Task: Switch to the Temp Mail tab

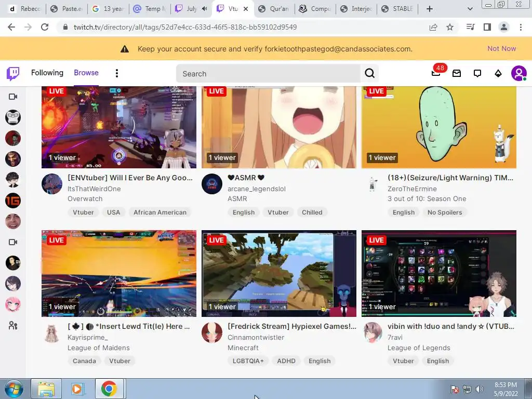Action: 150,9
